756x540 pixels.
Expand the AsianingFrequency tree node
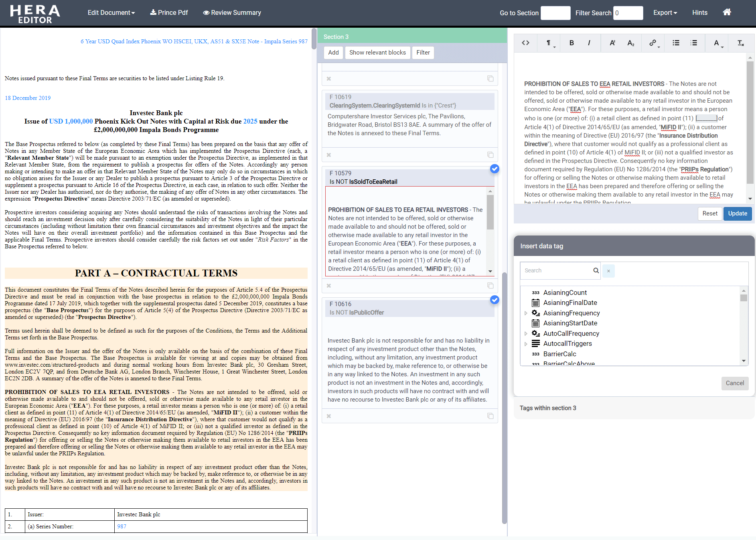526,313
